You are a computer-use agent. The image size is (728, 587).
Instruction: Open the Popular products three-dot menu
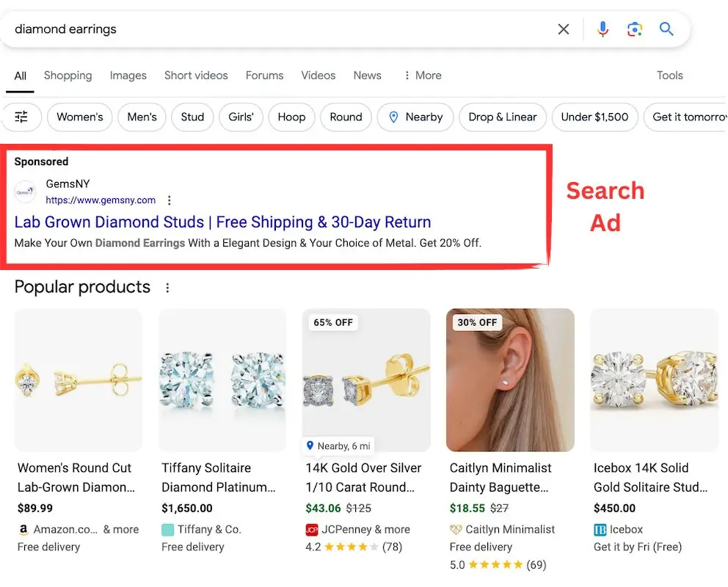pos(167,288)
